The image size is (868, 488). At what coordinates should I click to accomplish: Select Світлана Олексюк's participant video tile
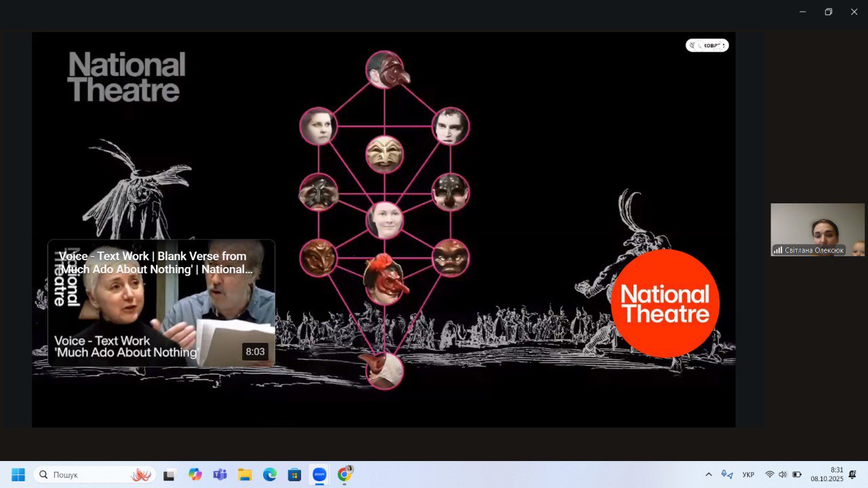tap(817, 230)
